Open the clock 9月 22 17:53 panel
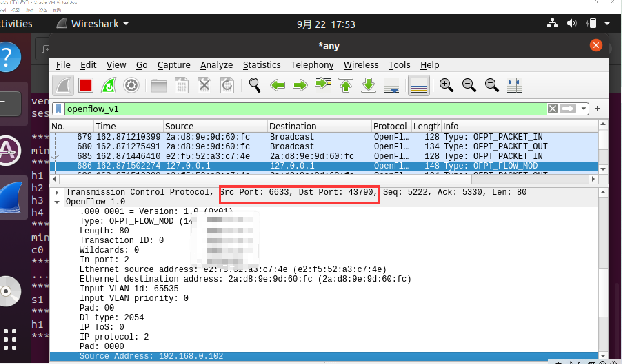This screenshot has width=622, height=364. (326, 24)
